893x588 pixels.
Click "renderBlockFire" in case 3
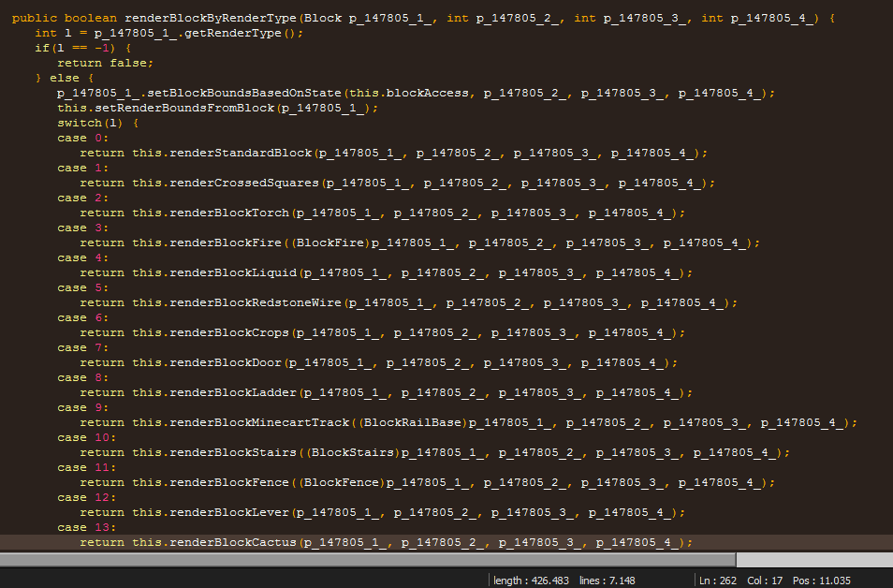[226, 243]
